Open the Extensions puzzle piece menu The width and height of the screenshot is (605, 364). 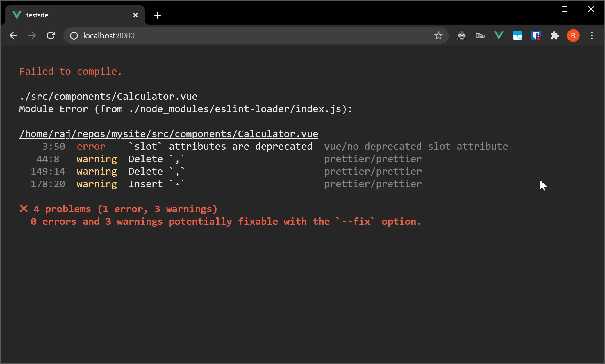[554, 36]
